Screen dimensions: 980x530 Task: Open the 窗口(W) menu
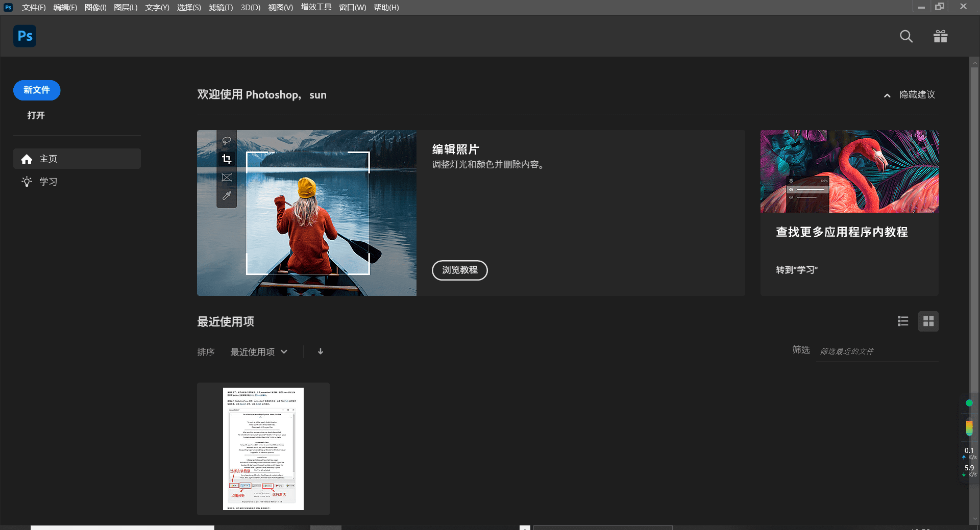point(352,7)
